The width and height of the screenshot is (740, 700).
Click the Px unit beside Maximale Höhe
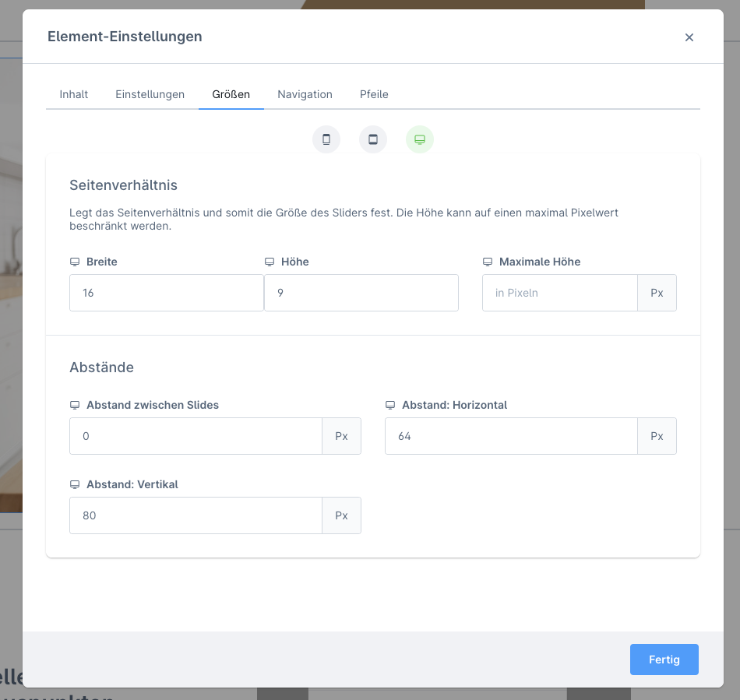click(x=657, y=293)
